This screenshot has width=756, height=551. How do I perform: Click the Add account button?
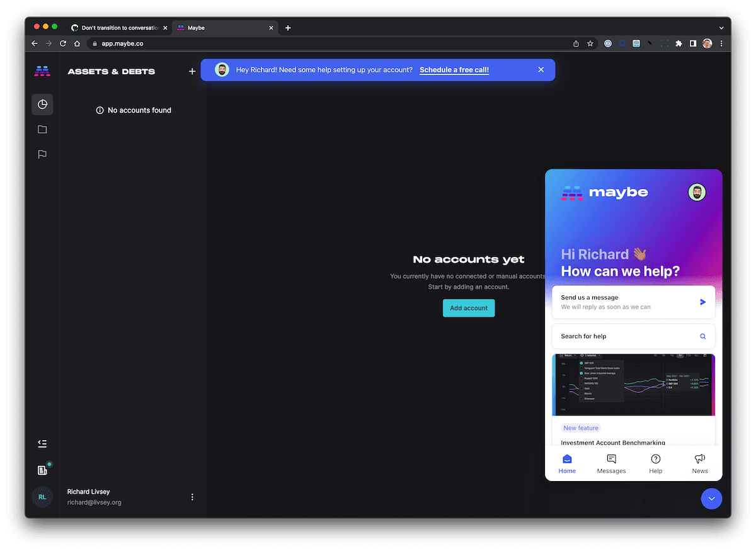click(469, 308)
